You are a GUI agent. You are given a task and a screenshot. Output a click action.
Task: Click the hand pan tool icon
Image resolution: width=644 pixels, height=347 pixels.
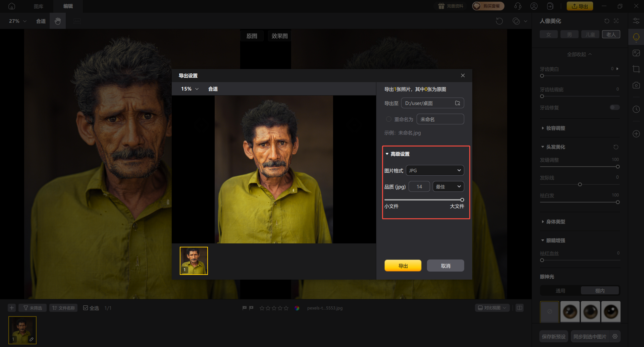coord(58,21)
